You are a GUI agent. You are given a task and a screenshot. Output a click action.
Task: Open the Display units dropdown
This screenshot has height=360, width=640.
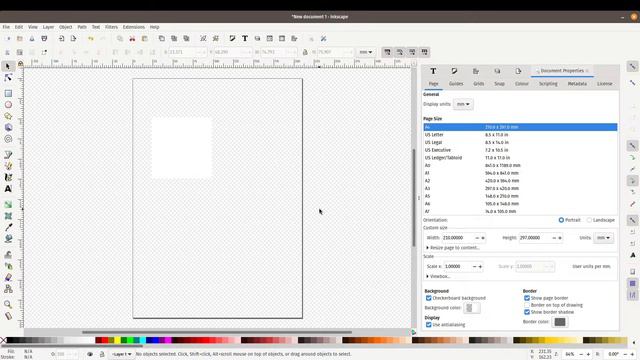pyautogui.click(x=463, y=104)
